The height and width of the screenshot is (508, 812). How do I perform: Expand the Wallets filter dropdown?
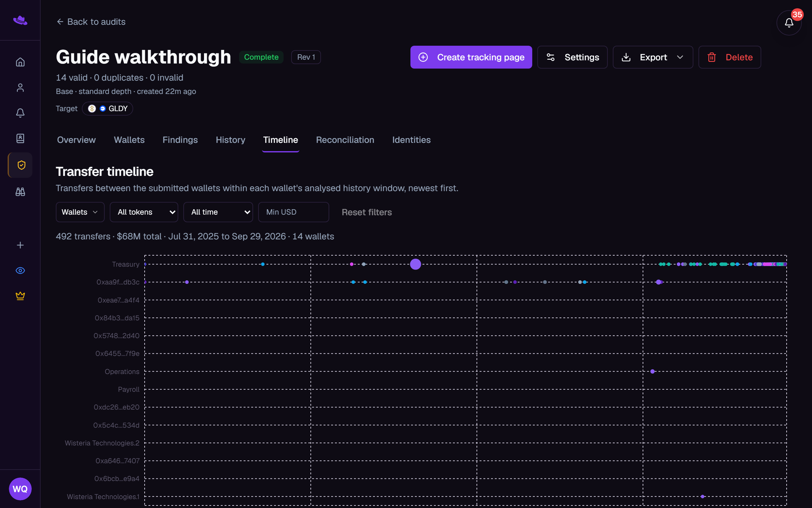click(80, 212)
